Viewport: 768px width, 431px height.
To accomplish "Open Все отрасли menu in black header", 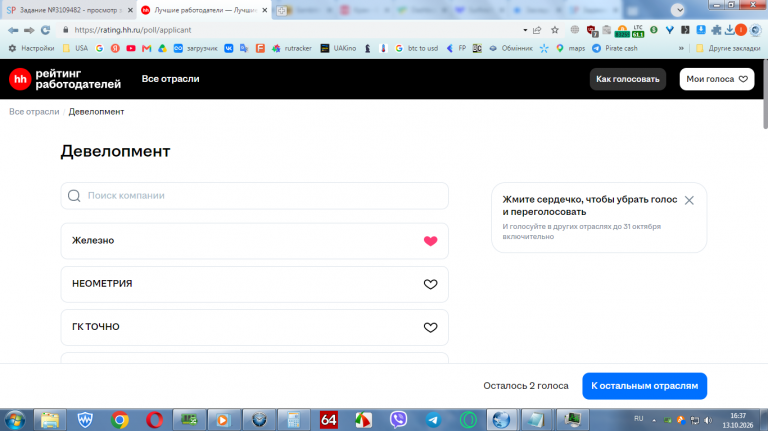I will coord(170,79).
